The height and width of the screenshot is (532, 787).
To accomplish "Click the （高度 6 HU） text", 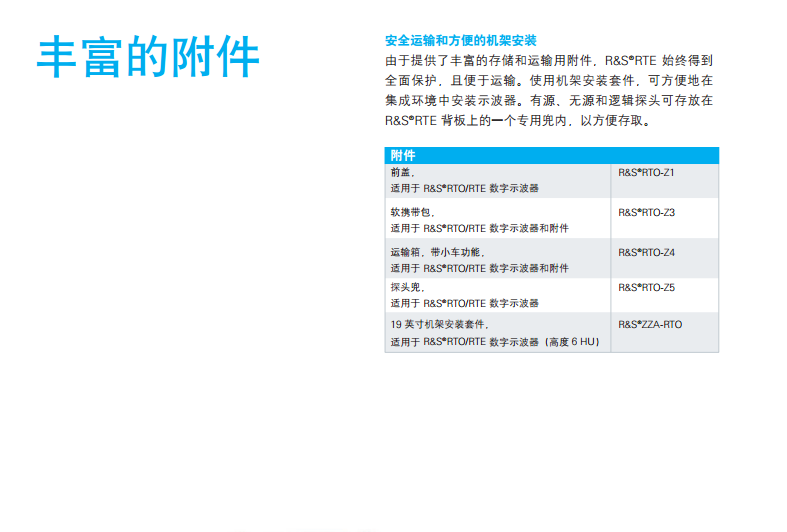I will [571, 342].
